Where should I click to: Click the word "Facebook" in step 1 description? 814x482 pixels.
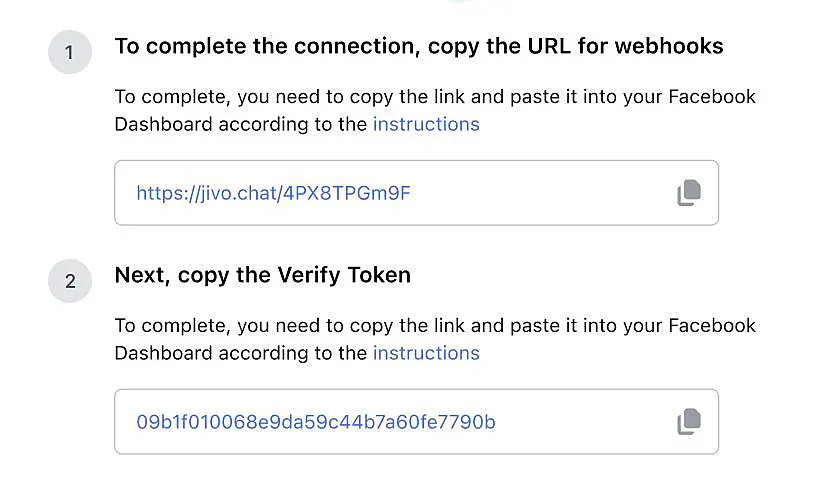tap(713, 97)
